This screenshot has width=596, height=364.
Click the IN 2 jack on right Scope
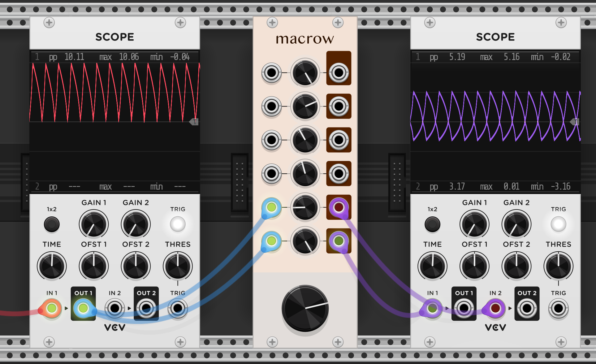(x=495, y=308)
